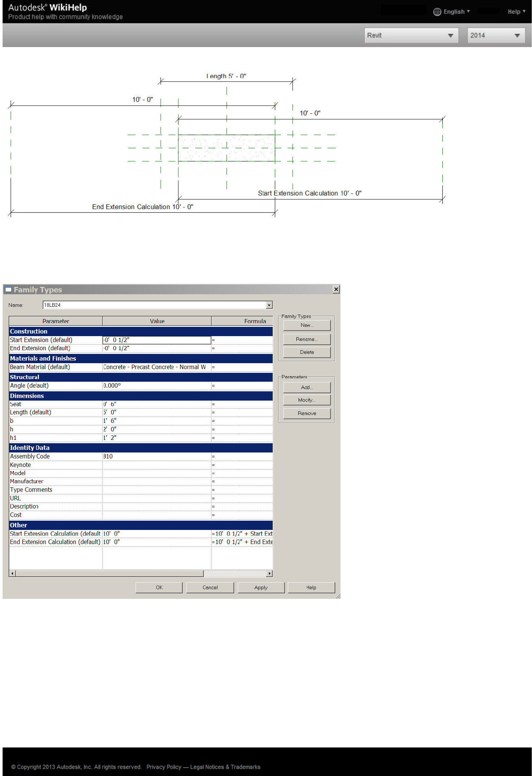Click Add parameter button
Viewport: 532px width, 776px height.
coord(307,387)
